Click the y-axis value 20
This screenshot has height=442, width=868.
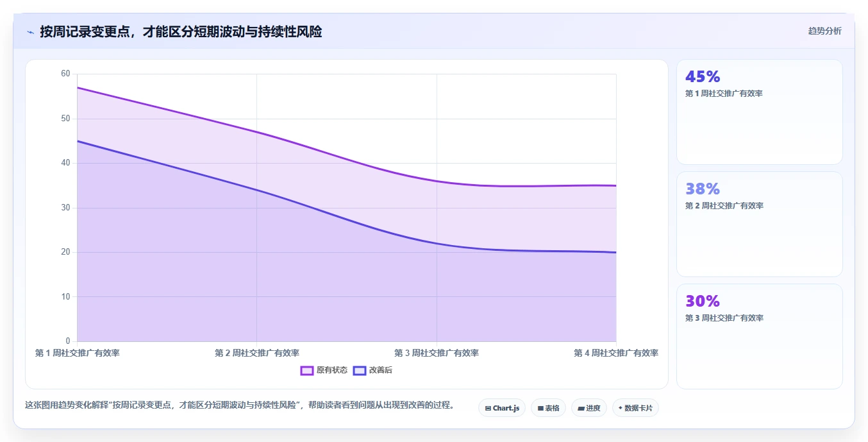(x=65, y=252)
